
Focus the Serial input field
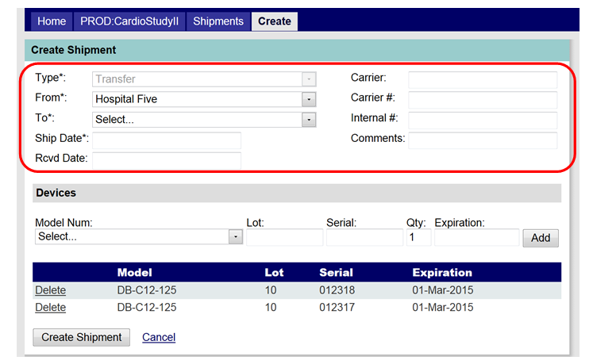[x=364, y=238]
